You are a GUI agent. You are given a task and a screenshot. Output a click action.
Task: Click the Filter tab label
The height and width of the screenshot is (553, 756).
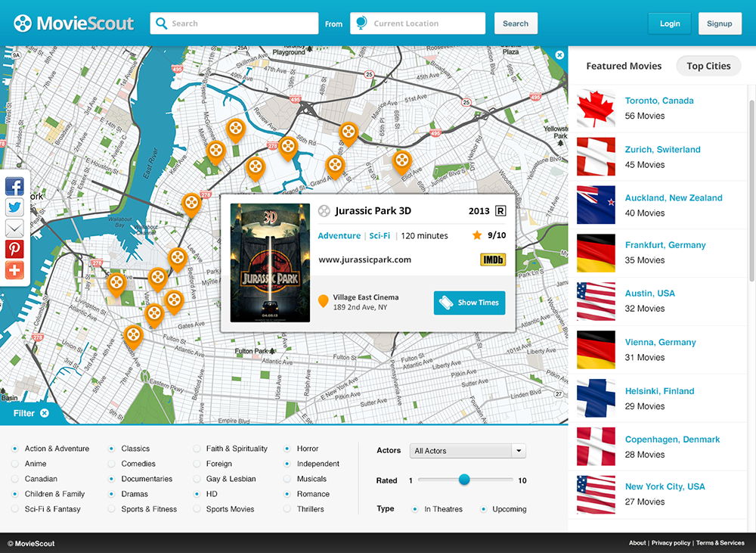tap(23, 413)
